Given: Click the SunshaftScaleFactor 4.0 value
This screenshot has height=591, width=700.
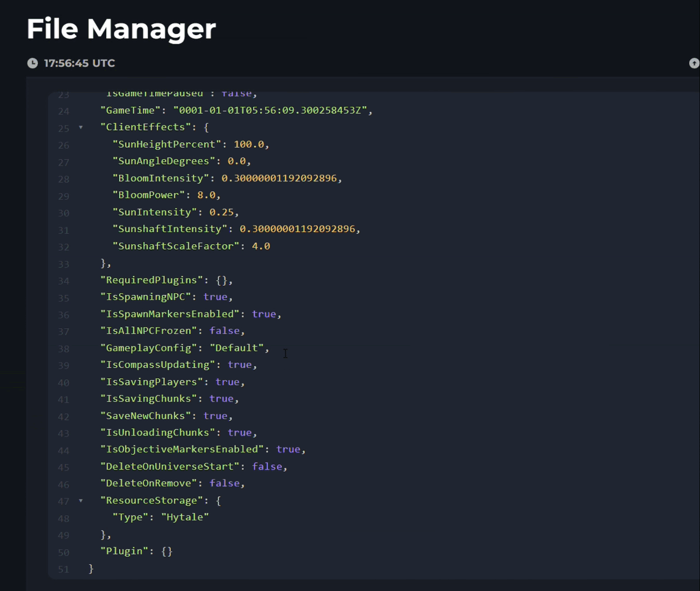Looking at the screenshot, I should click(x=261, y=246).
